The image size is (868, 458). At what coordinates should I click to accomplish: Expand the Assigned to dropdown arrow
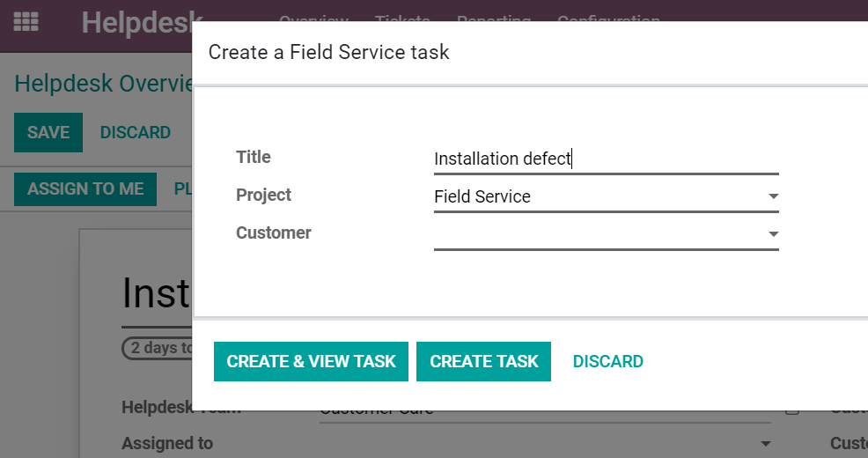tap(766, 443)
